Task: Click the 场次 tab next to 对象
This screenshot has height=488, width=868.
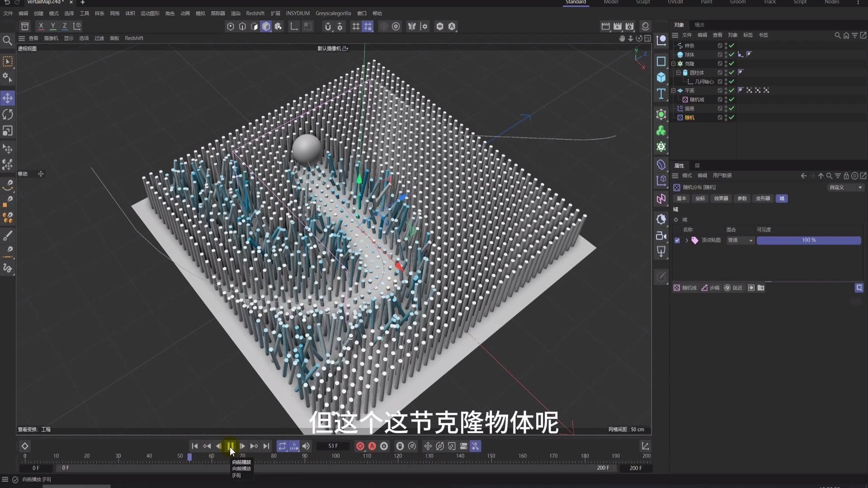Action: [699, 25]
